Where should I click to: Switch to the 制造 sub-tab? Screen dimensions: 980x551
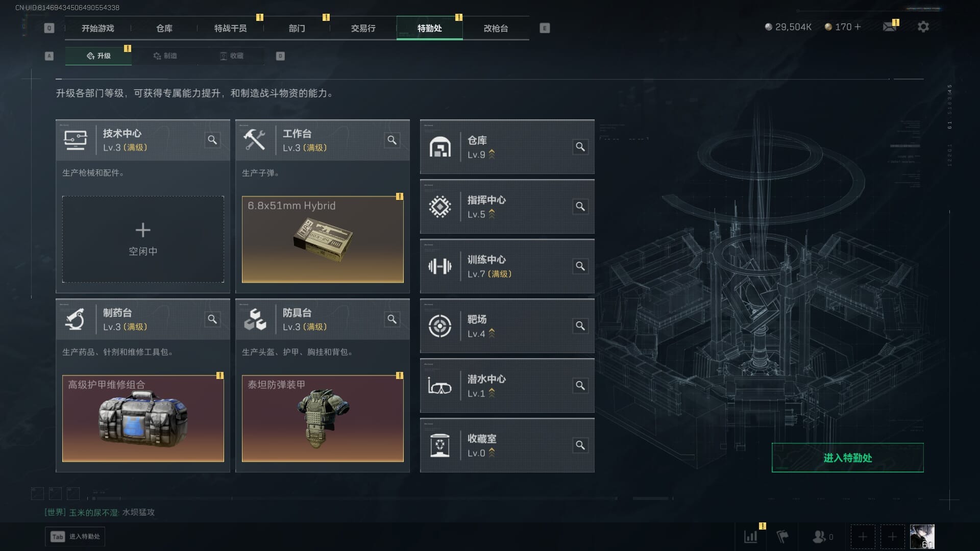[165, 56]
